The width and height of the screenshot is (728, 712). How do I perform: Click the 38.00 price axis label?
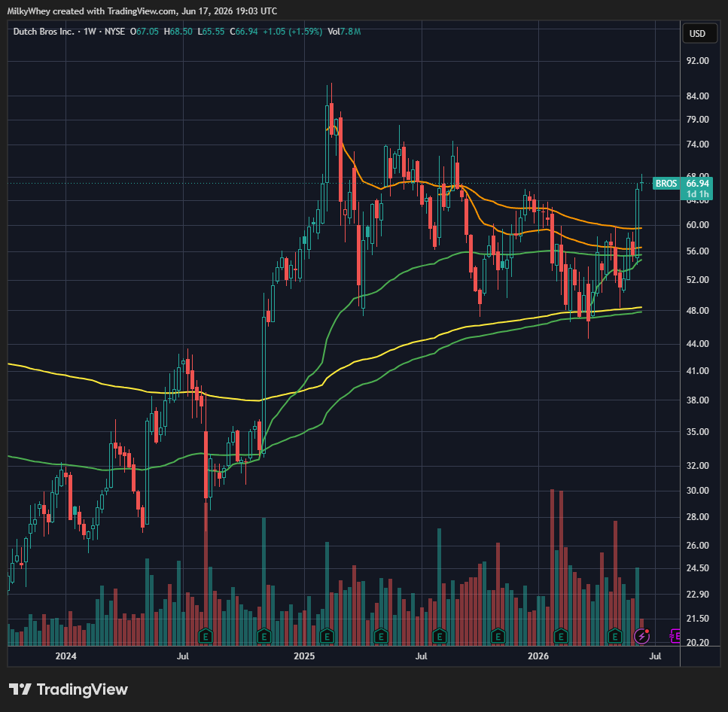pos(697,400)
